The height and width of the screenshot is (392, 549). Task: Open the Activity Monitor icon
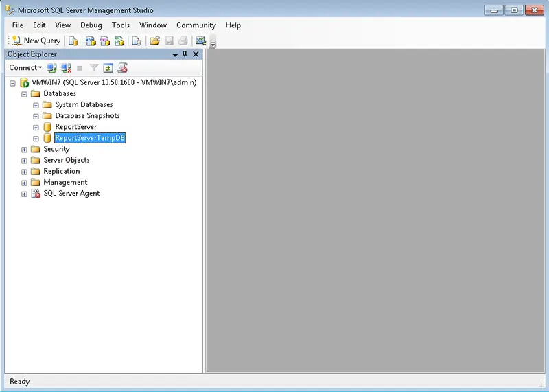click(201, 41)
